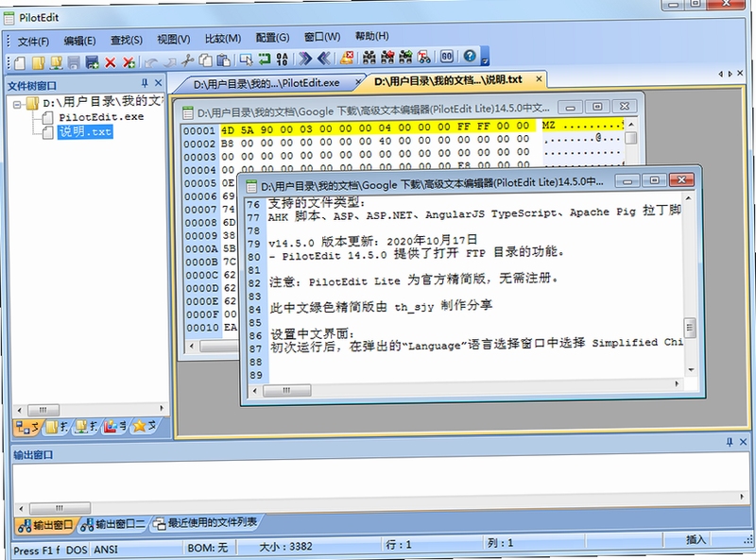Click the Open FTP file toolbar icon
Screen dimensions: 756x560
coord(57,62)
